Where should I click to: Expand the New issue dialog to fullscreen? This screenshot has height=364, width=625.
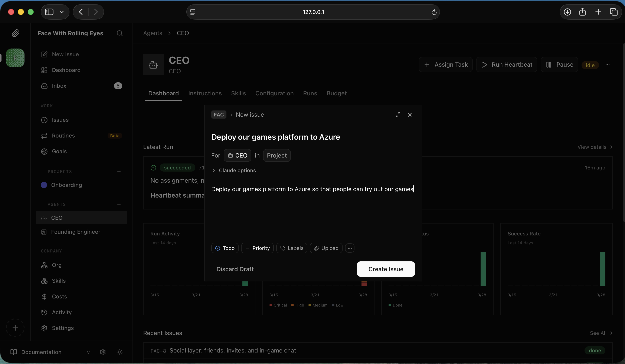click(398, 115)
